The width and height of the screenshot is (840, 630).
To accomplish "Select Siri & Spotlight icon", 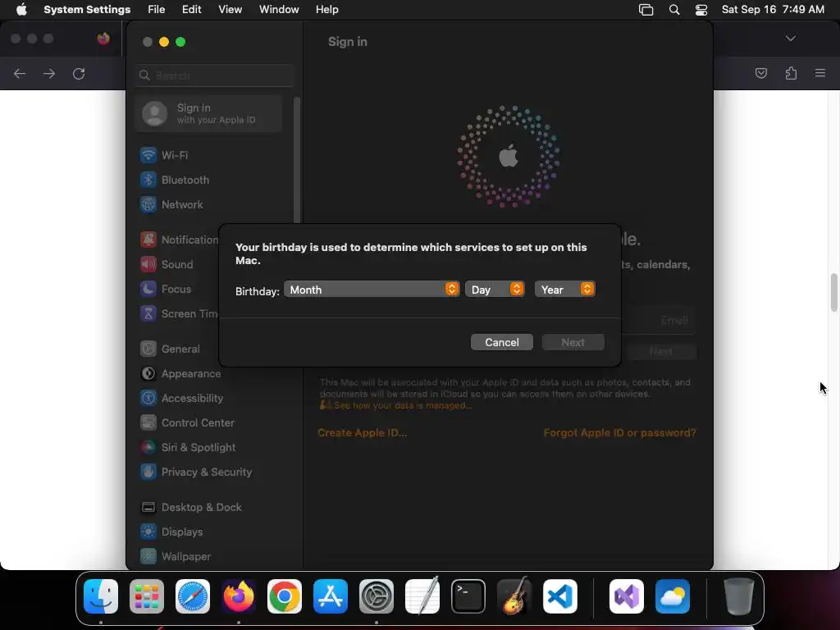I will tap(148, 448).
